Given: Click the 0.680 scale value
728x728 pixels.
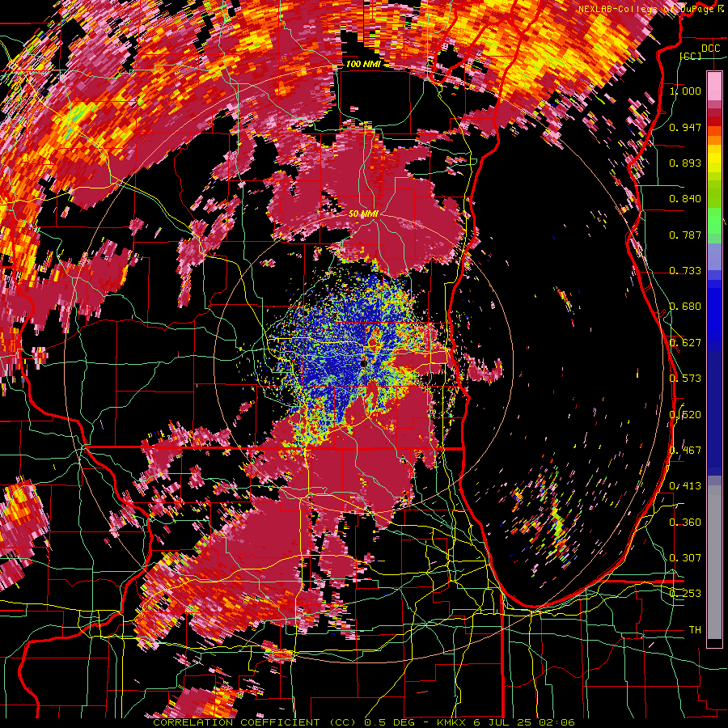Looking at the screenshot, I should coord(685,307).
